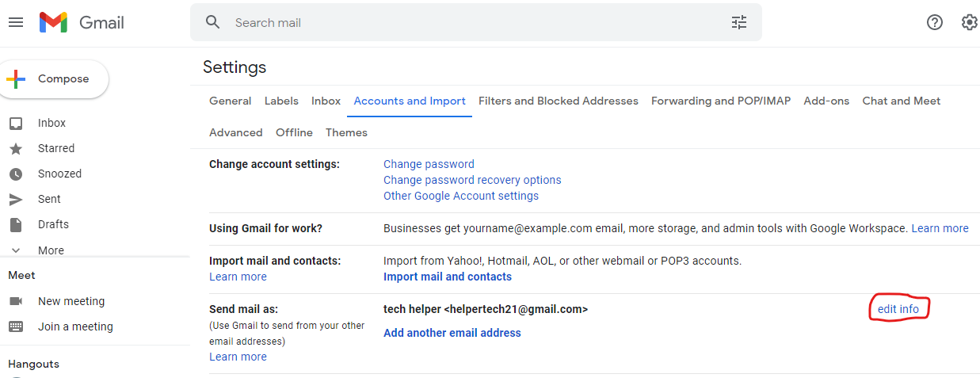Click the New meeting camera icon
This screenshot has width=980, height=378.
[15, 301]
